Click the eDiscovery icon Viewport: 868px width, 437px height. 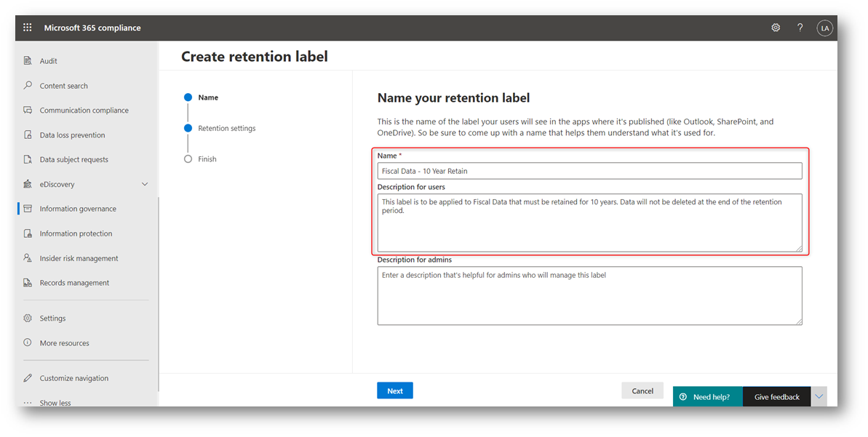(28, 184)
